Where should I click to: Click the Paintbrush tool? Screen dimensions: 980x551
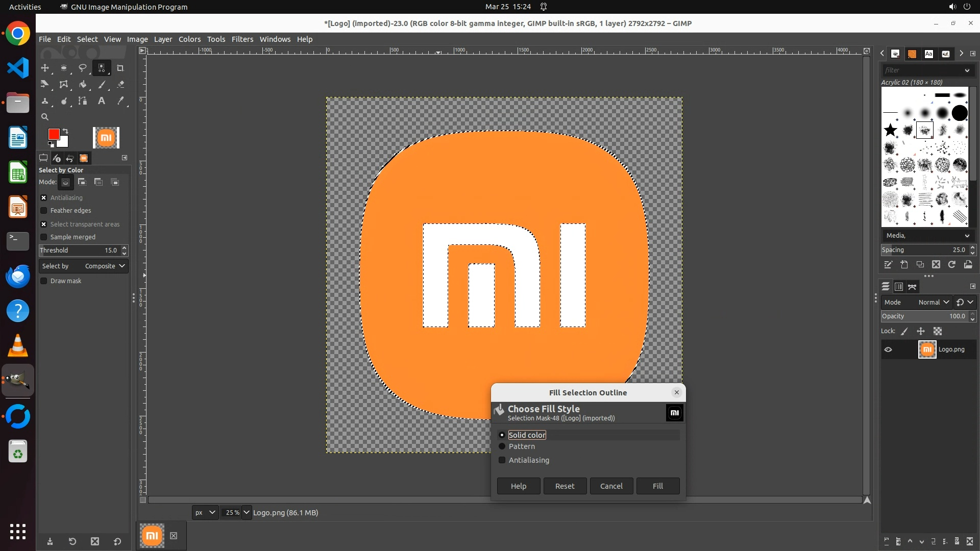point(102,85)
